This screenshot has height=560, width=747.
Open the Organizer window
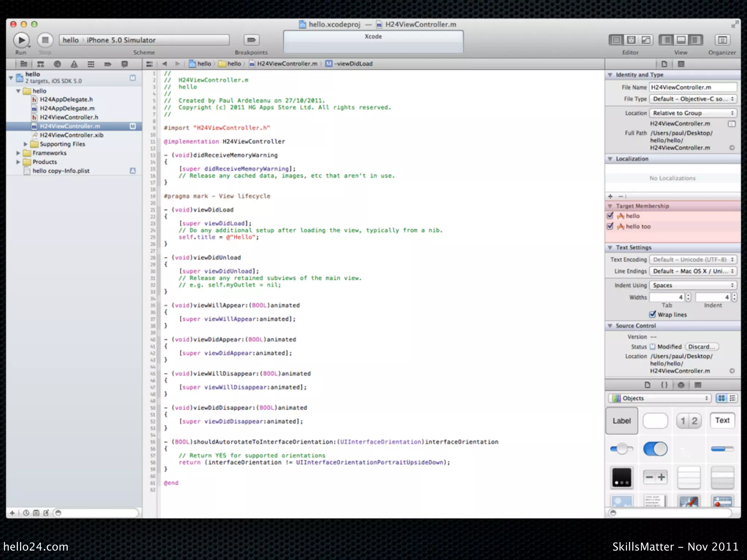[x=722, y=40]
